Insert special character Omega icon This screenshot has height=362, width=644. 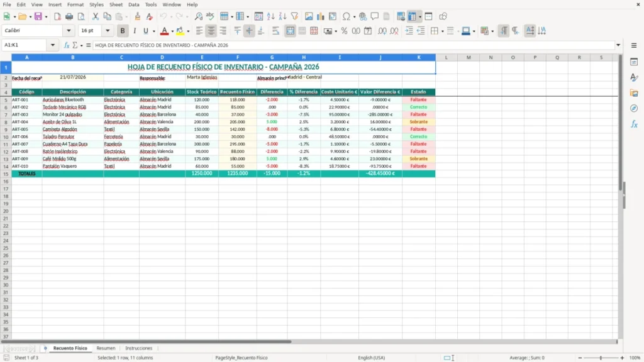[347, 16]
